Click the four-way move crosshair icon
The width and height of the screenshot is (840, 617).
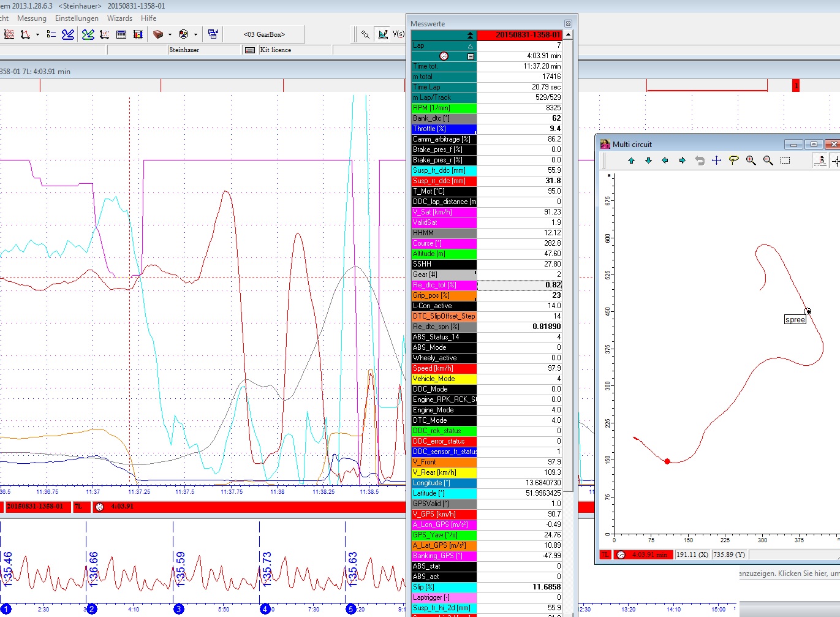click(716, 161)
